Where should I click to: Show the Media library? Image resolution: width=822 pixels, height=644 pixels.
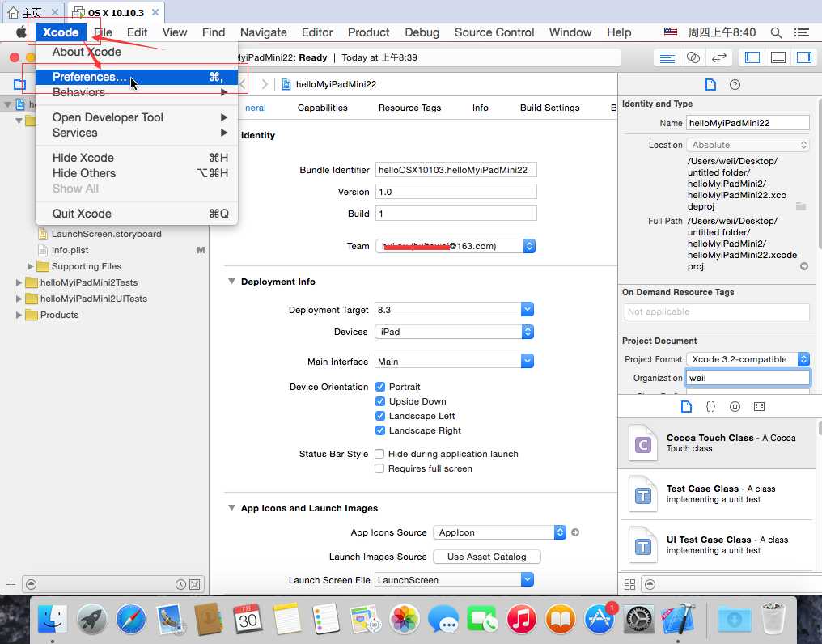tap(759, 406)
